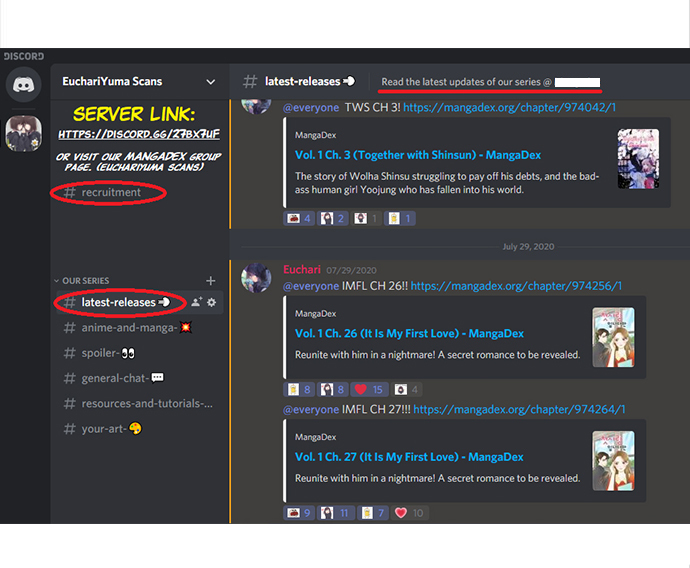The height and width of the screenshot is (568, 690).
Task: Toggle the heart reaction with count 10
Action: (x=409, y=513)
